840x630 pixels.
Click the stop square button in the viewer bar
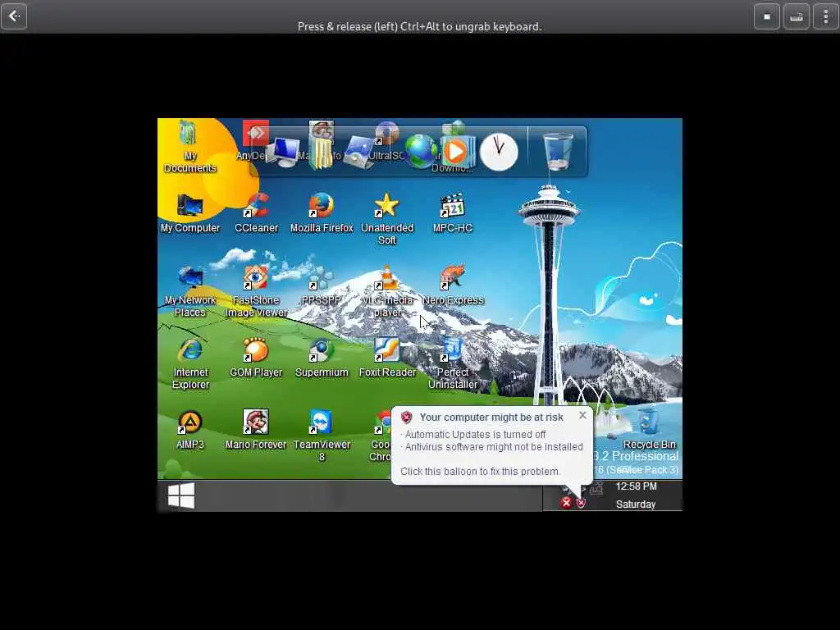[767, 16]
